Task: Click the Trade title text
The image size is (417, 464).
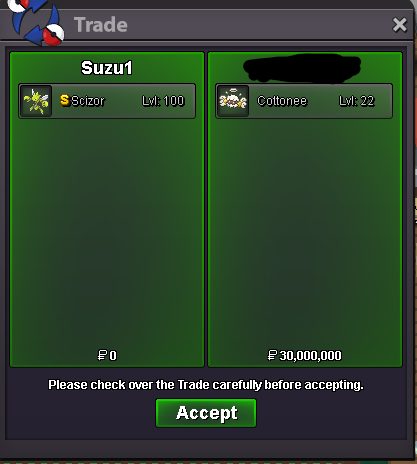Action: pos(101,25)
